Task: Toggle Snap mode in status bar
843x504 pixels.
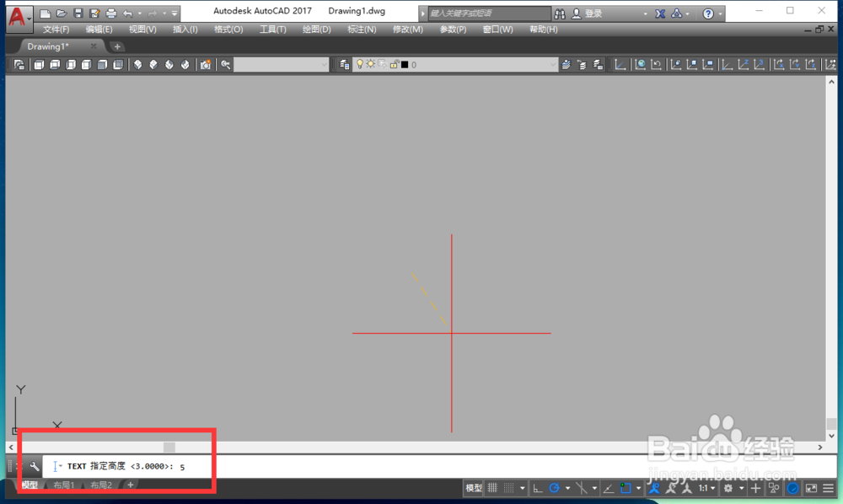Action: pos(508,489)
